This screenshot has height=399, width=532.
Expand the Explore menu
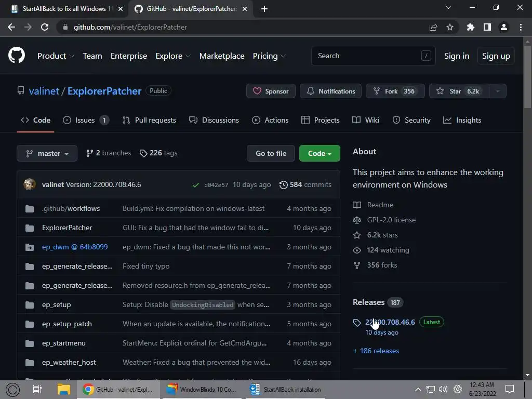coord(172,56)
